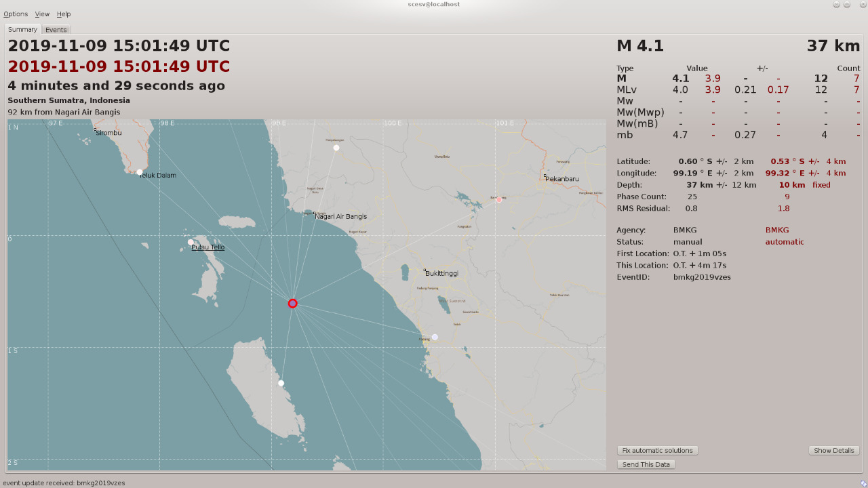
Task: Select the pink station marker west of Pekanbaru
Action: [x=499, y=199]
